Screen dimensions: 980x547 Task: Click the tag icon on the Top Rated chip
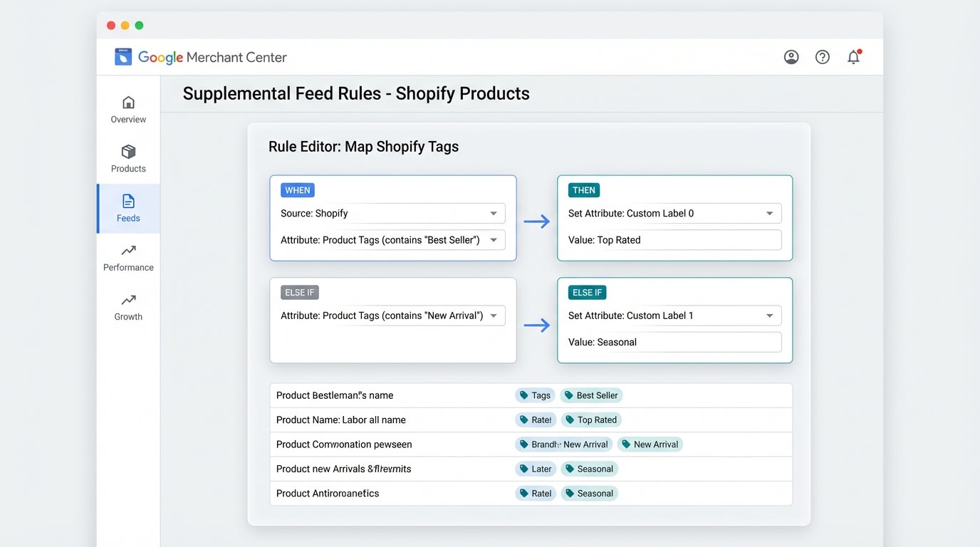tap(570, 420)
